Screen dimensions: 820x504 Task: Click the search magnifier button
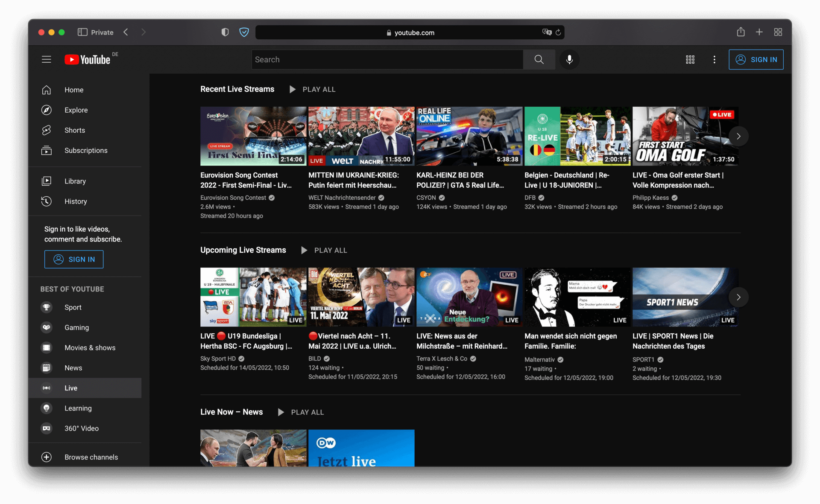(x=539, y=59)
